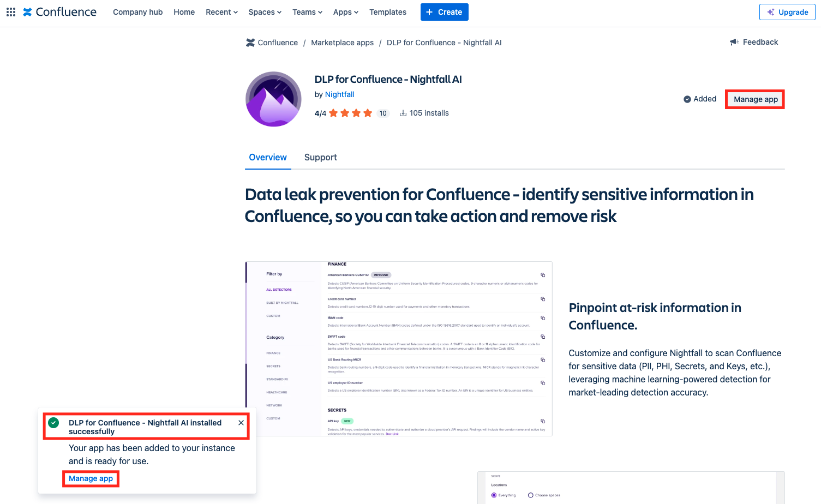Open the Teams dropdown menu
The image size is (821, 504).
coord(307,12)
